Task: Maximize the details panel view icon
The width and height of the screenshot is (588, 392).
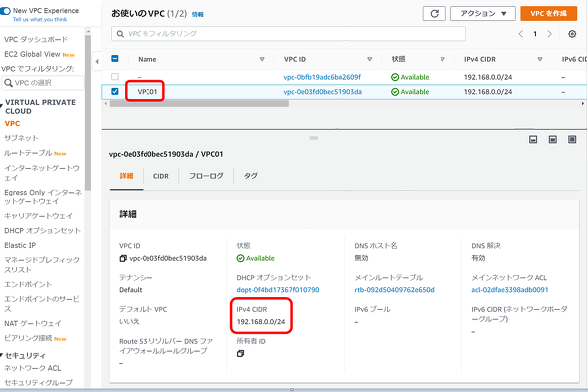Action: click(x=572, y=140)
